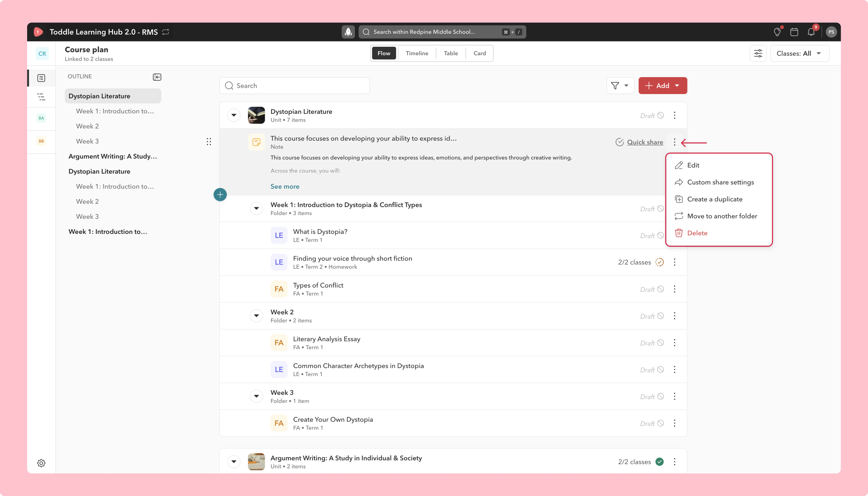The width and height of the screenshot is (868, 496).
Task: Toggle share status of Finding your voice item
Action: (x=659, y=262)
